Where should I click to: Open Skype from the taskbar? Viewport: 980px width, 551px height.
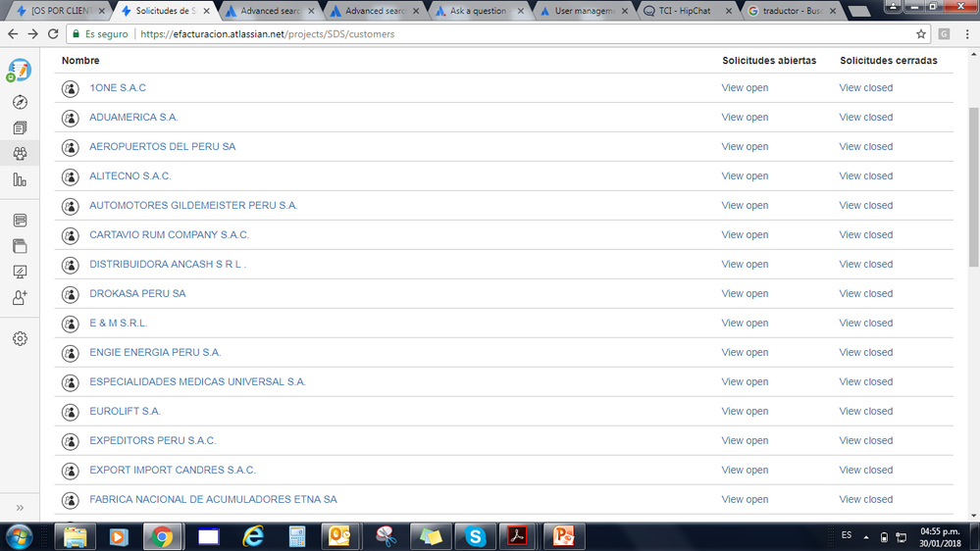(x=475, y=536)
